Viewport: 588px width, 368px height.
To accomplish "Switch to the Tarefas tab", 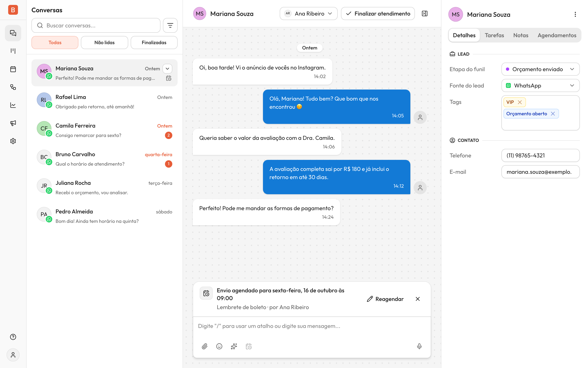I will click(494, 35).
